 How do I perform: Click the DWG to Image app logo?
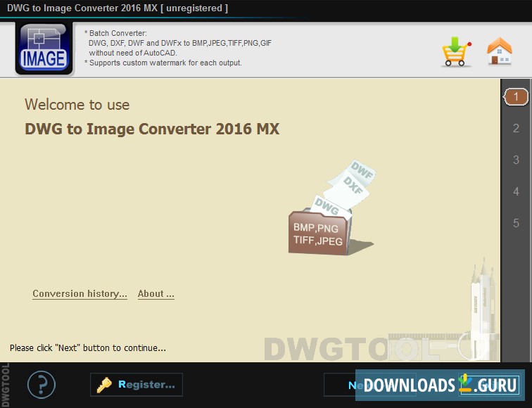pyautogui.click(x=44, y=49)
